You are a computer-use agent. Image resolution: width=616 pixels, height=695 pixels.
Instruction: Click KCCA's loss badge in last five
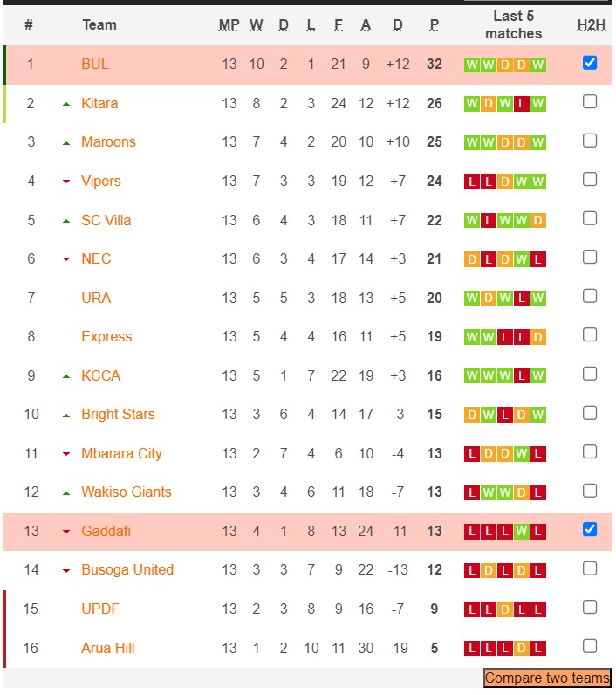[522, 376]
